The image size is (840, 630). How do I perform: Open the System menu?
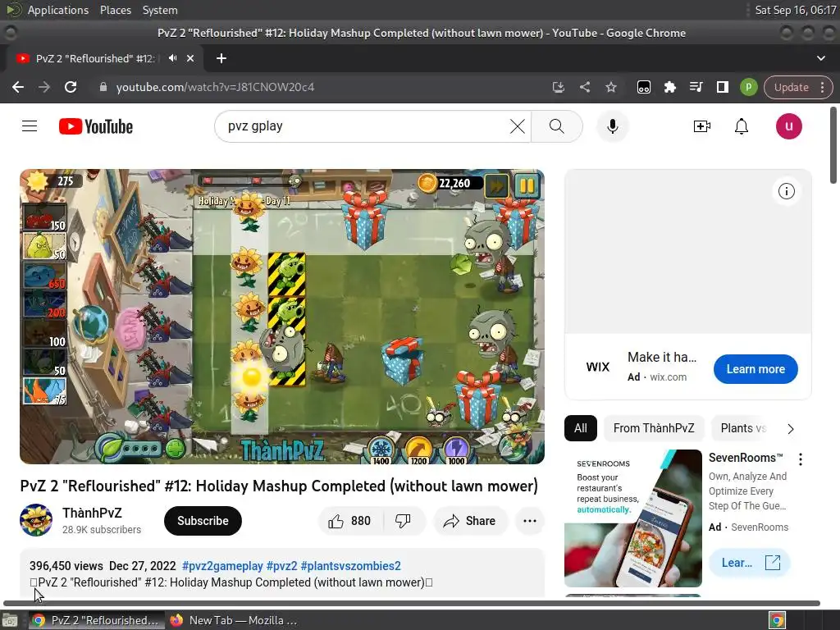pos(160,10)
